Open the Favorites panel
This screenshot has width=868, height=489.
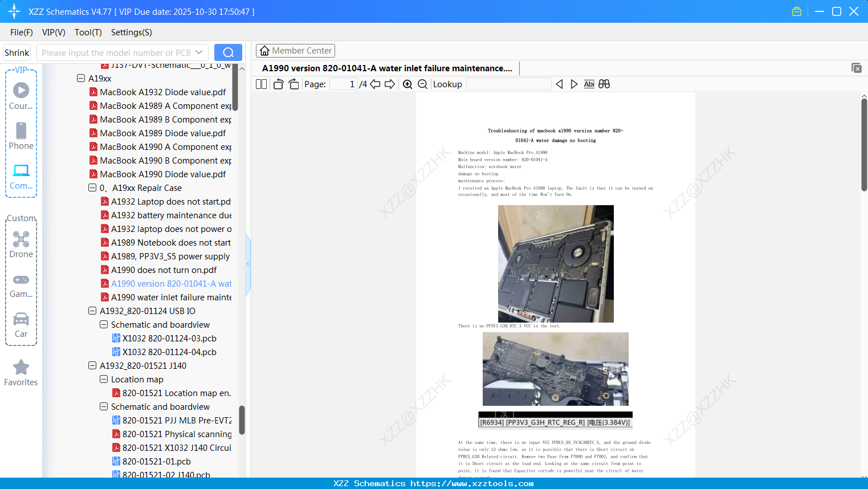tap(21, 373)
